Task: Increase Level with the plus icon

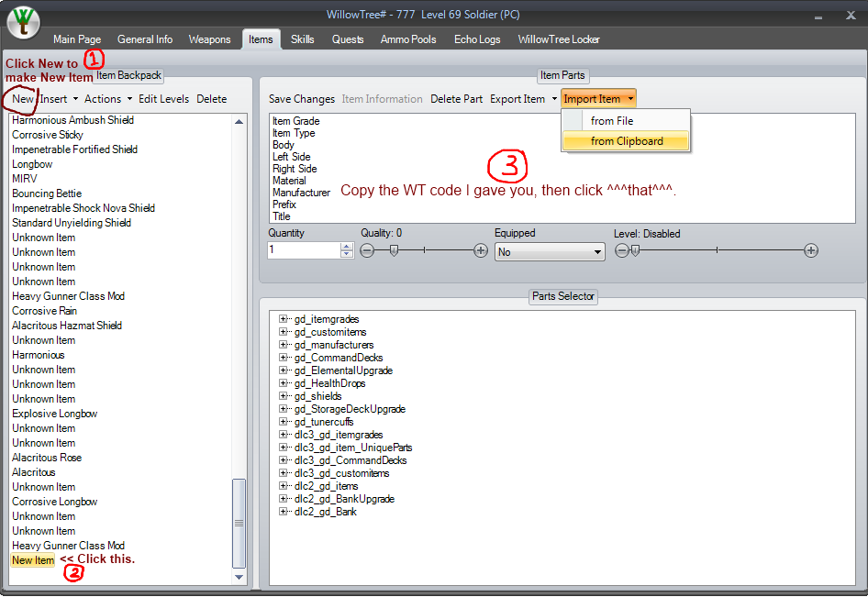Action: (x=811, y=251)
